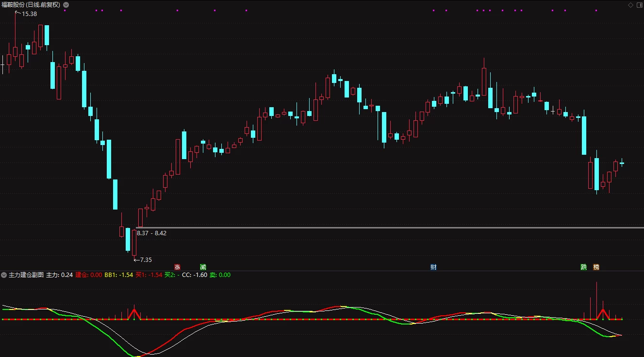This screenshot has height=357, width=644.
Task: Click the diamond icon at top right
Action: coord(630,5)
